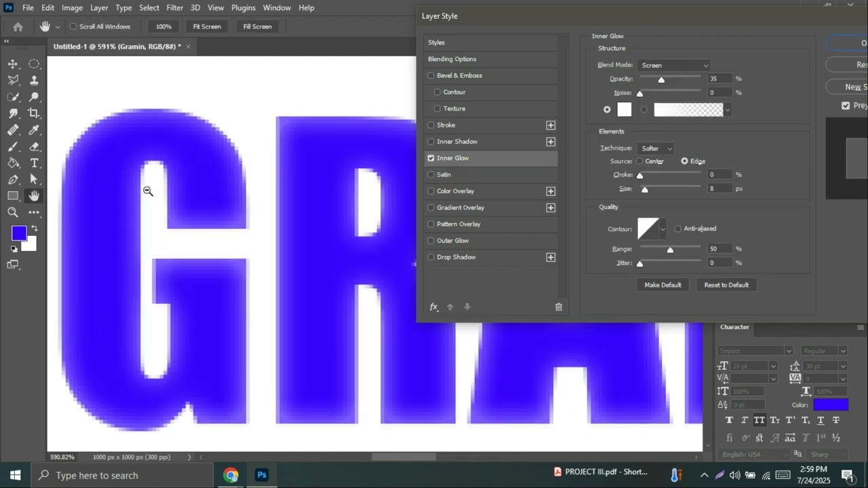Open the glow gradient picker arrow
868x488 pixels.
(x=728, y=110)
